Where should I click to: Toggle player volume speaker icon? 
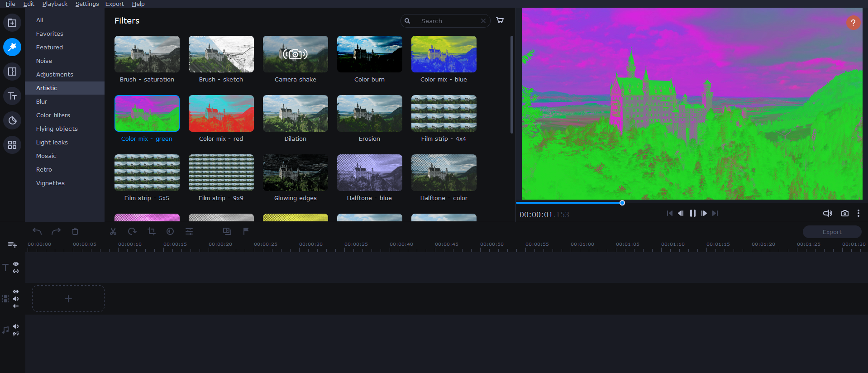pos(828,213)
